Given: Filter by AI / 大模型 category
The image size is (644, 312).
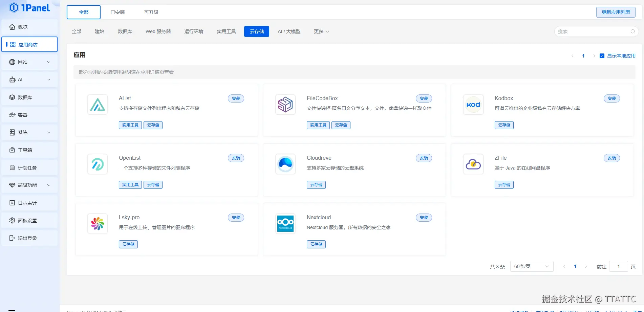Looking at the screenshot, I should 289,31.
